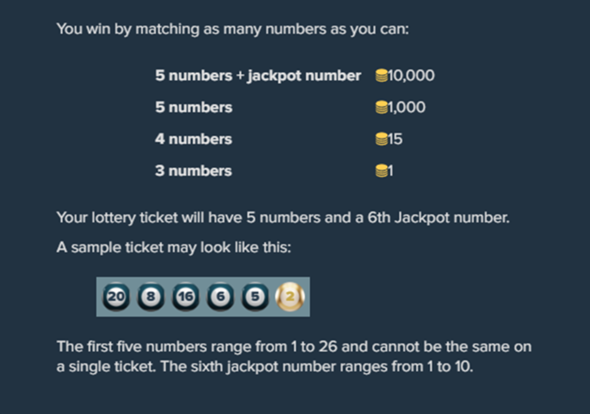590x414 pixels.
Task: Click the '3 numbers' prize row label
Action: coord(193,171)
